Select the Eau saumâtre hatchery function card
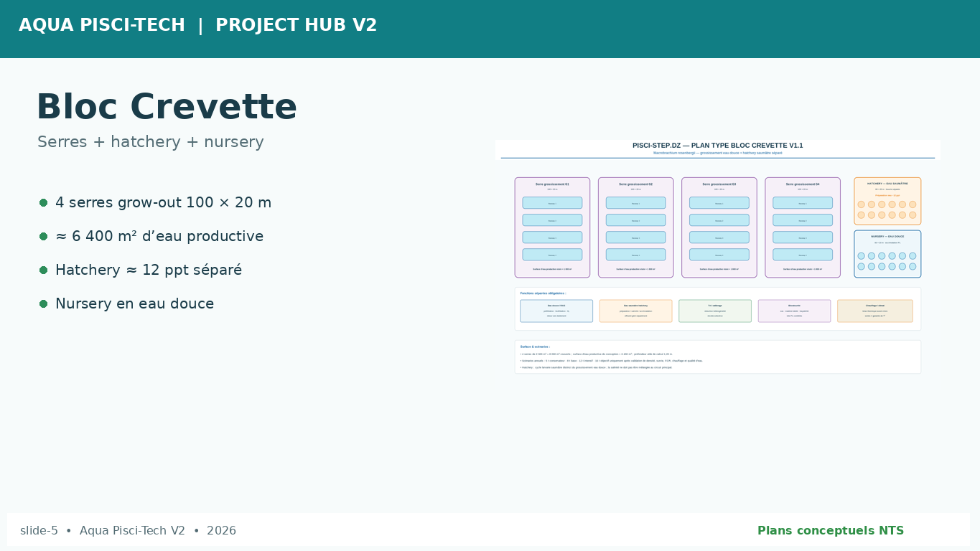 pos(635,311)
